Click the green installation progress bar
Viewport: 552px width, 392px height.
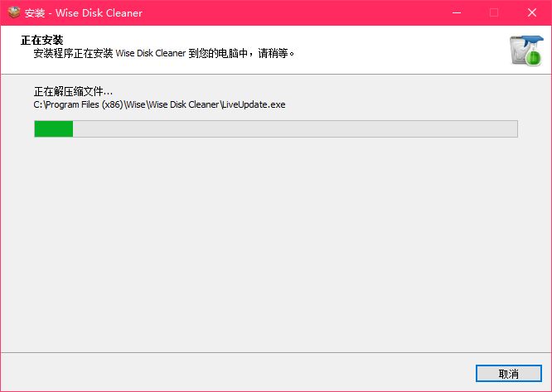coord(276,128)
